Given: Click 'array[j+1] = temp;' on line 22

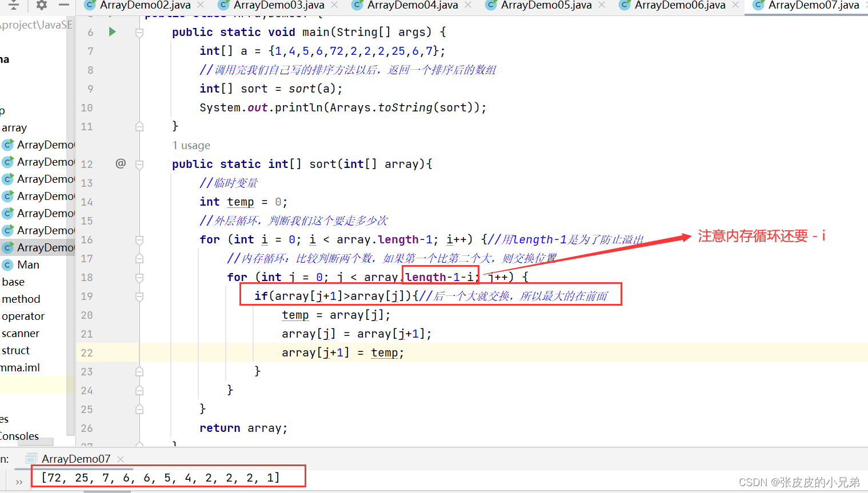Looking at the screenshot, I should (343, 352).
